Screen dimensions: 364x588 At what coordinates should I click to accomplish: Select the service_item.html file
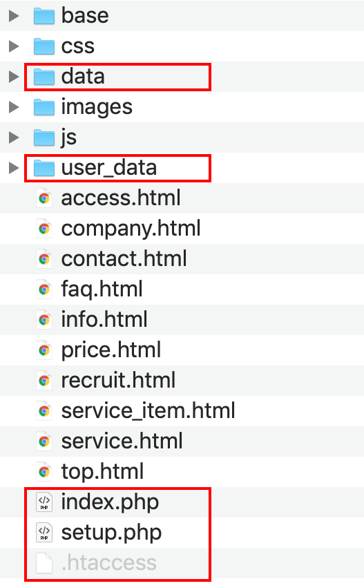pos(148,410)
